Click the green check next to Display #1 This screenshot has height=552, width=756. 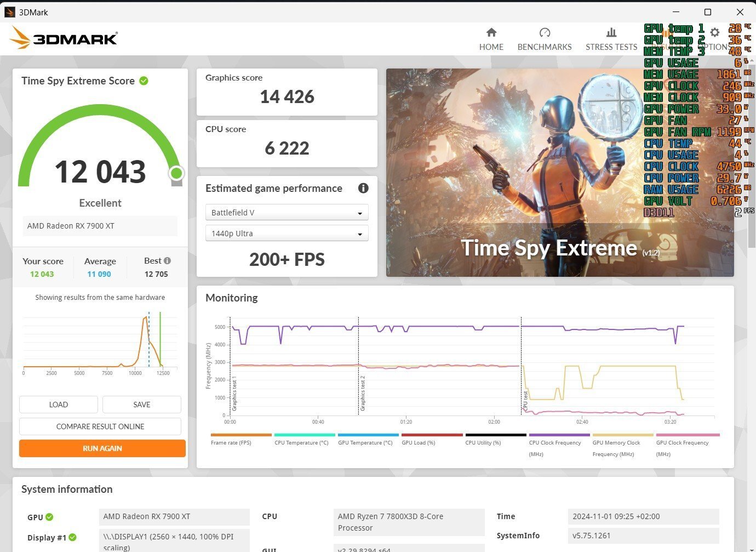(73, 537)
